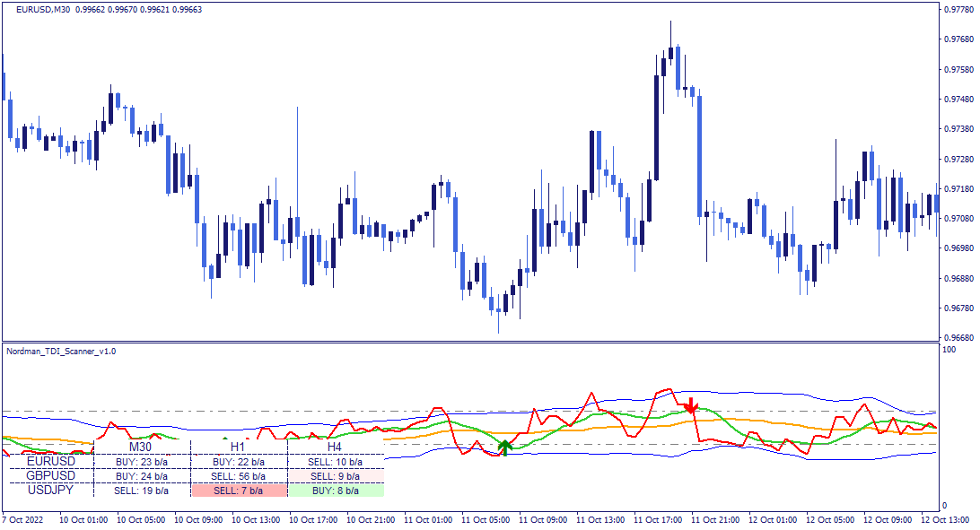
Task: Click the 11 Oct 21:00 time axis label
Action: click(715, 519)
